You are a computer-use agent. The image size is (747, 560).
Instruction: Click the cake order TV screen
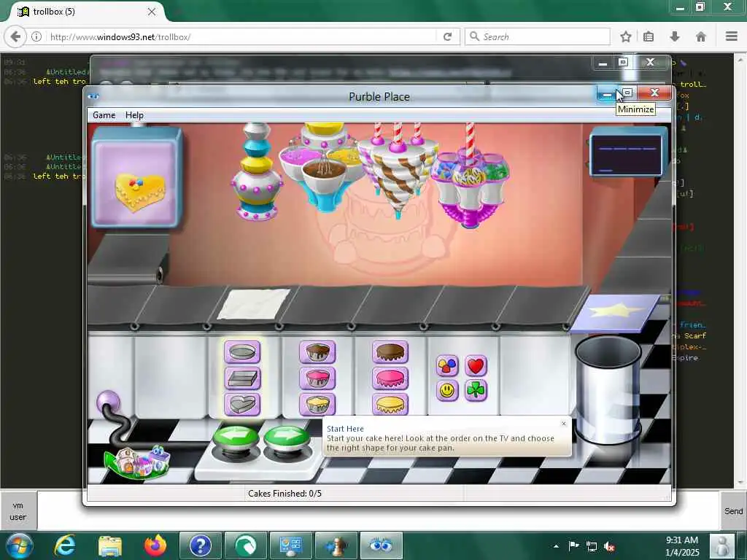[x=627, y=155]
